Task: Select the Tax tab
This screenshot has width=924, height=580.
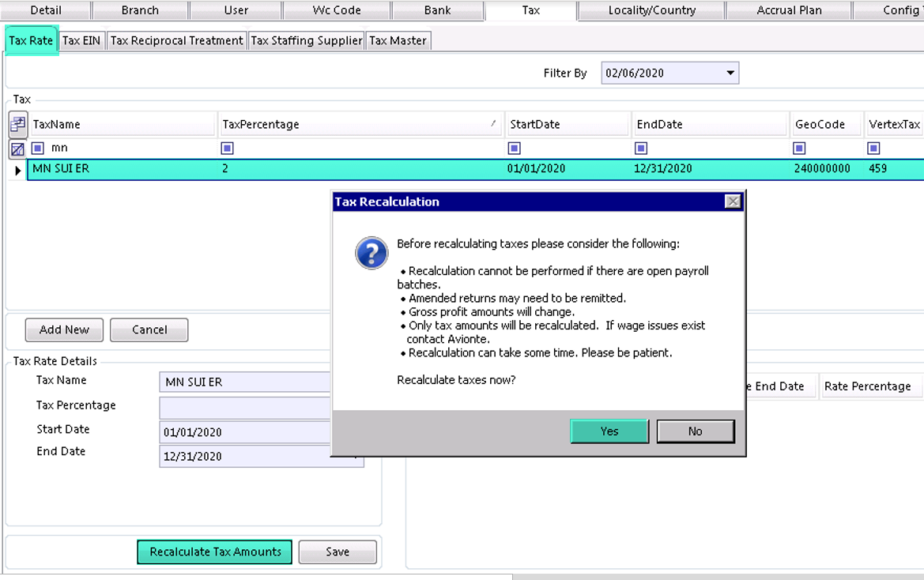Action: [x=530, y=10]
